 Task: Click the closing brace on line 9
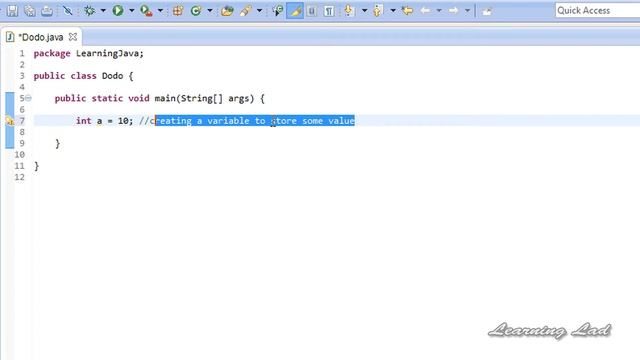tap(58, 144)
